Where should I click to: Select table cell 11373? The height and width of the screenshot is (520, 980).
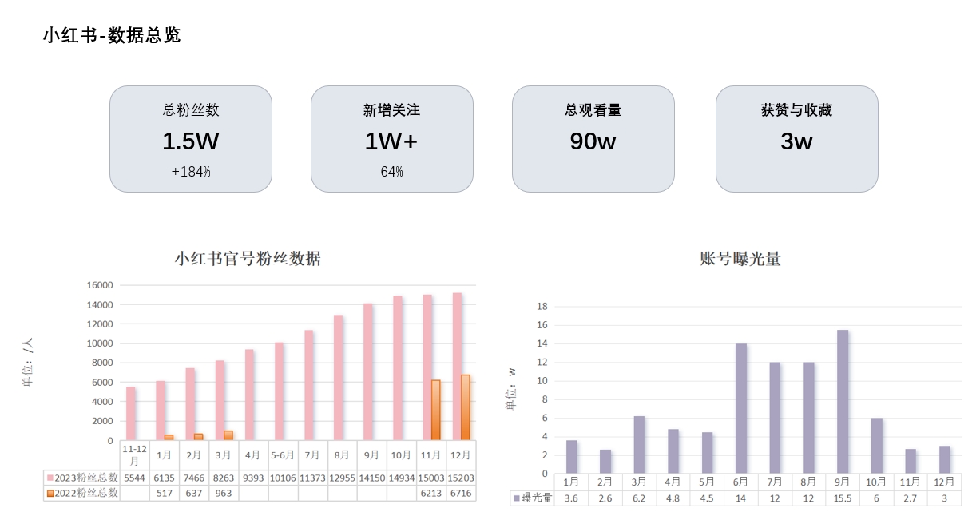tap(312, 478)
